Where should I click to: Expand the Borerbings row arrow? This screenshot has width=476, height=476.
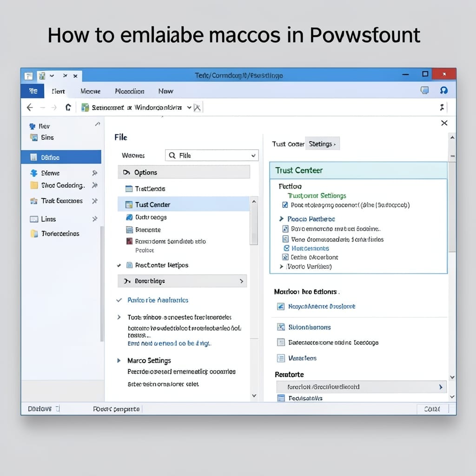[x=241, y=281]
